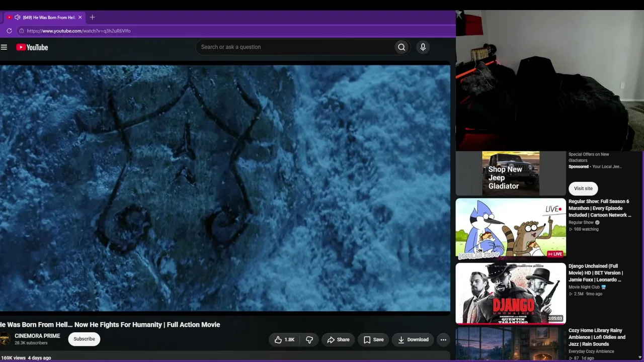Viewport: 644px width, 362px height.
Task: Visit the Movie Night Club channel
Action: [584, 287]
